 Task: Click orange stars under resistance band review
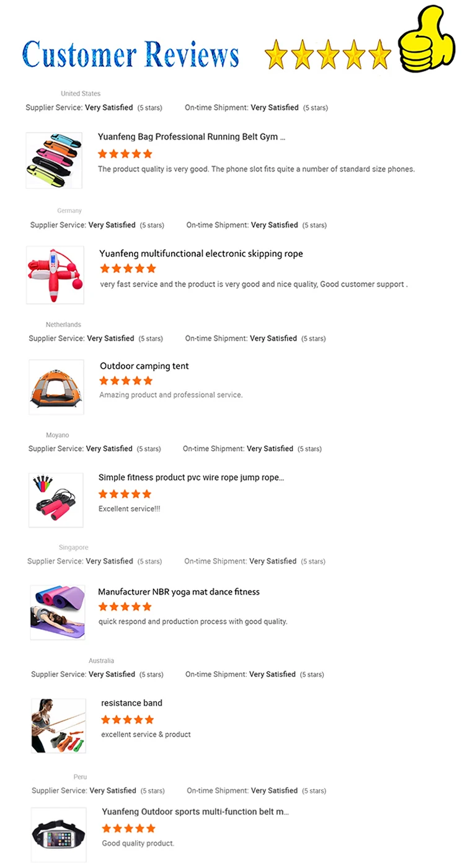pos(128,720)
